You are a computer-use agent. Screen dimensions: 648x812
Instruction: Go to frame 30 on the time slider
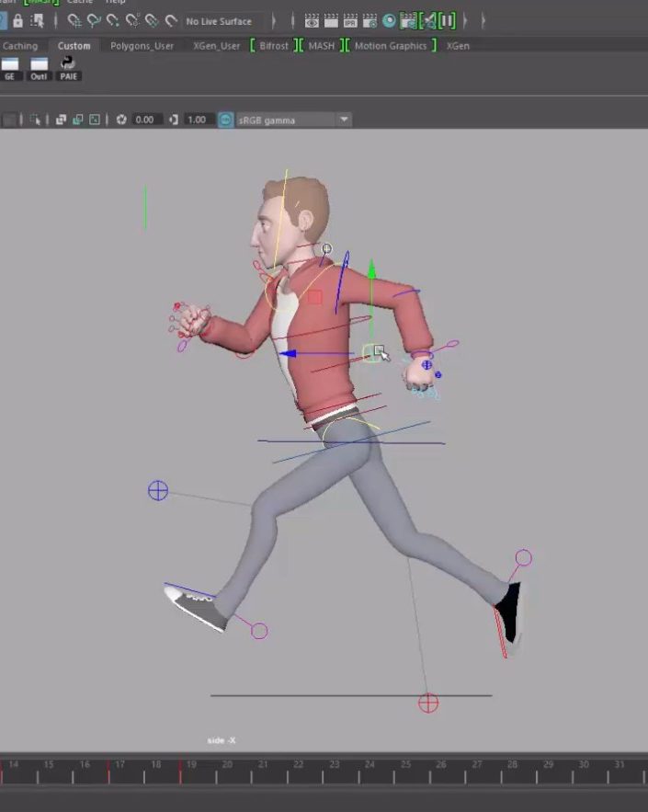click(584, 765)
